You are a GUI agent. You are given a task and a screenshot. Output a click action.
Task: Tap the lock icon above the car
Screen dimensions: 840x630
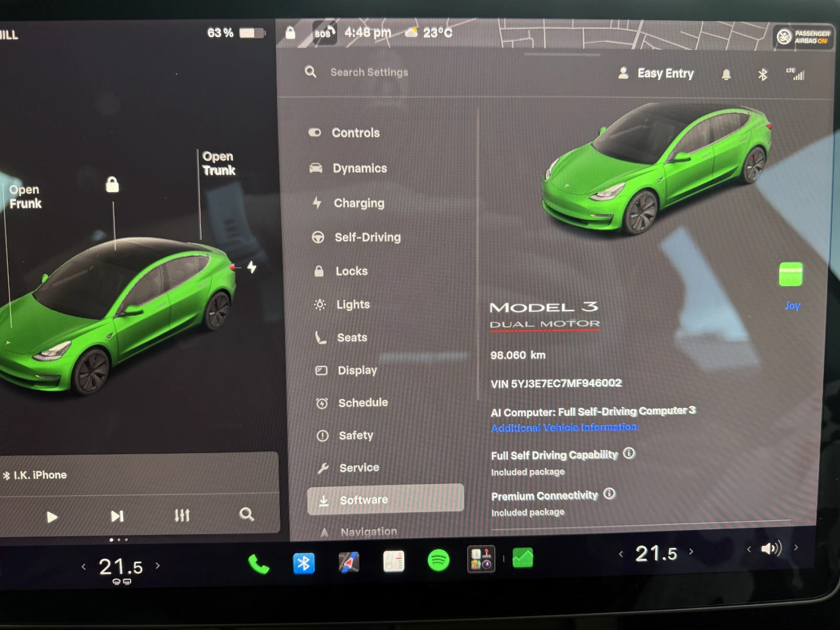point(112,184)
